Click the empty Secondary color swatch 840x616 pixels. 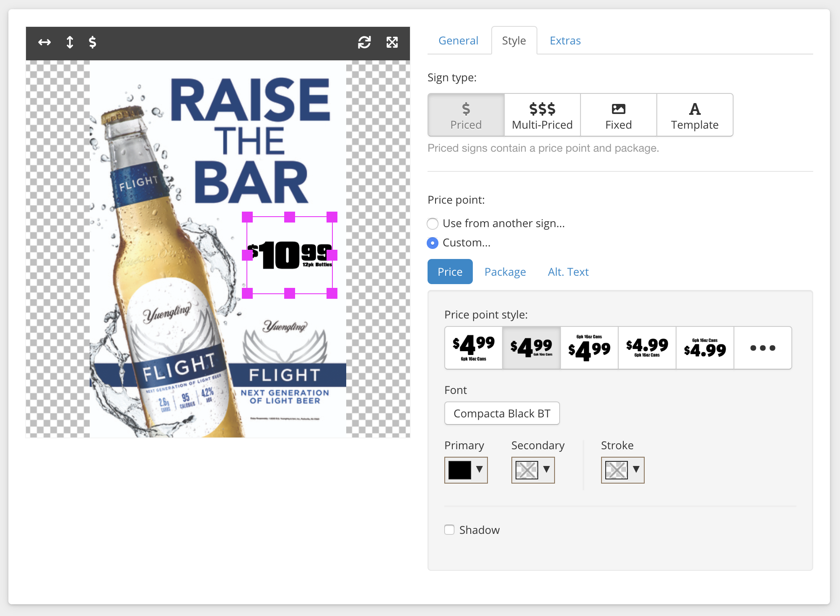click(527, 470)
